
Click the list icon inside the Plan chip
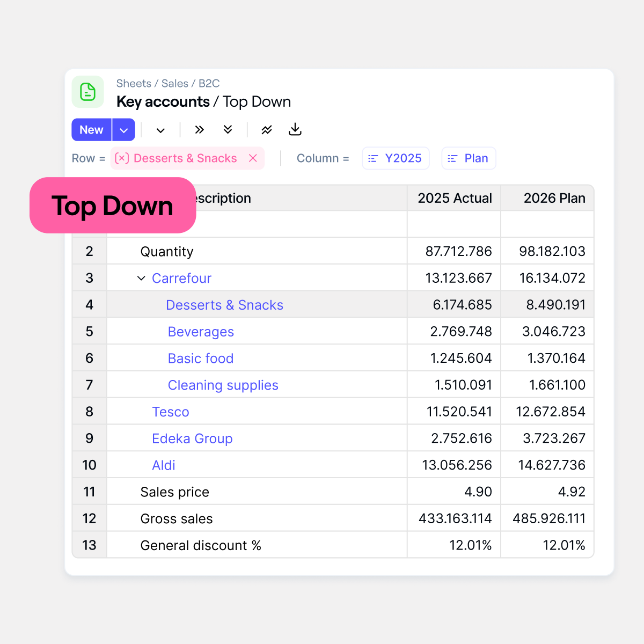(452, 158)
